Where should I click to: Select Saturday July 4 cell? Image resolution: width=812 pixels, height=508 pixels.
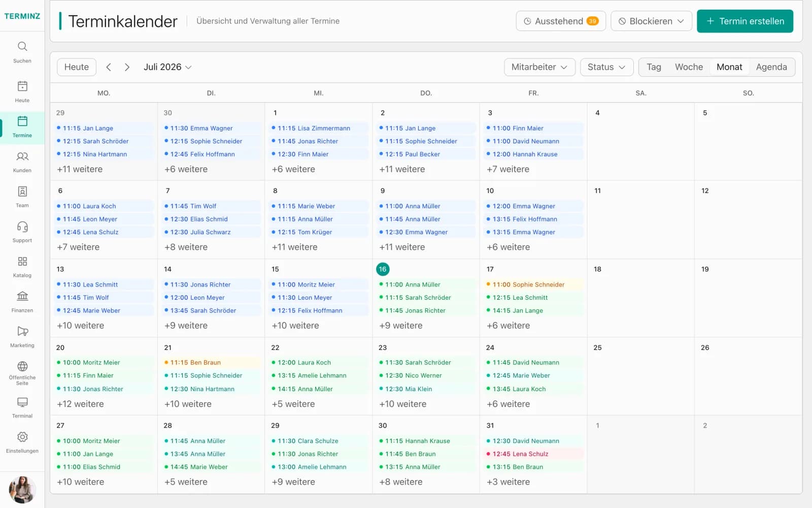[x=641, y=142]
